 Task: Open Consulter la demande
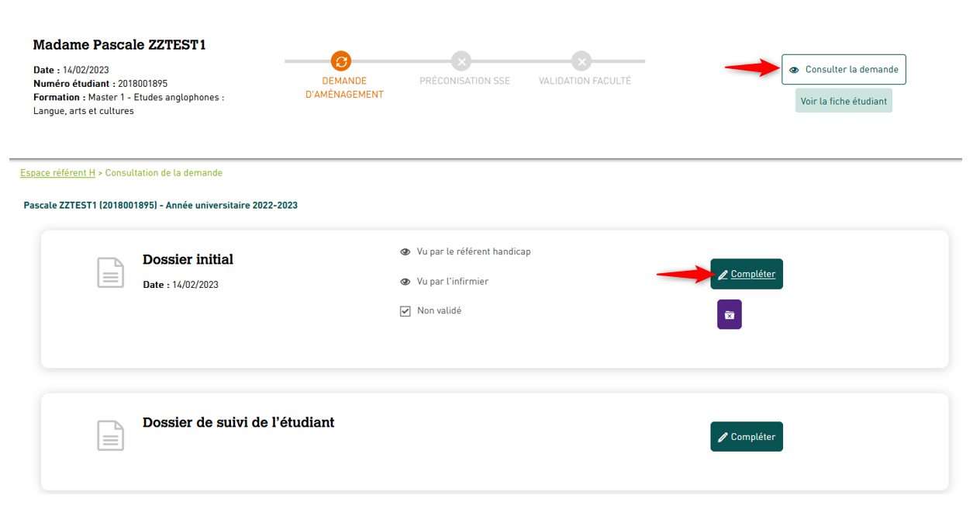pyautogui.click(x=844, y=70)
